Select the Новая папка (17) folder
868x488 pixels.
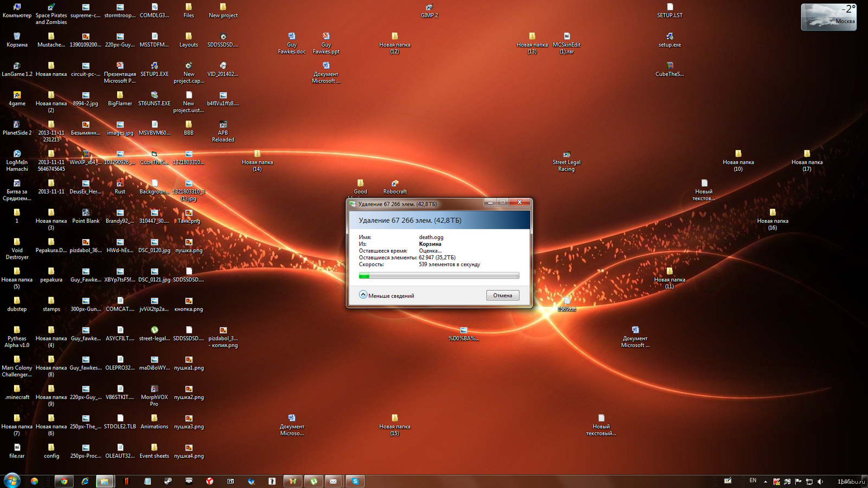807,161
